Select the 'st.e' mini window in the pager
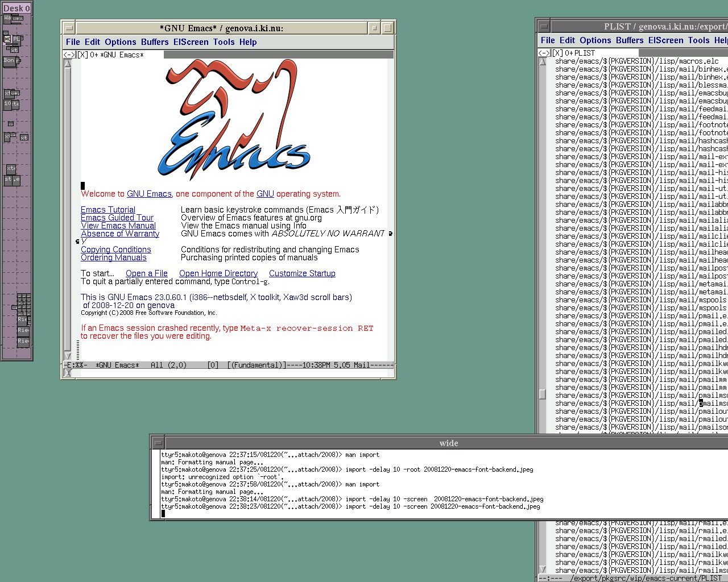Image resolution: width=728 pixels, height=582 pixels. (12, 180)
